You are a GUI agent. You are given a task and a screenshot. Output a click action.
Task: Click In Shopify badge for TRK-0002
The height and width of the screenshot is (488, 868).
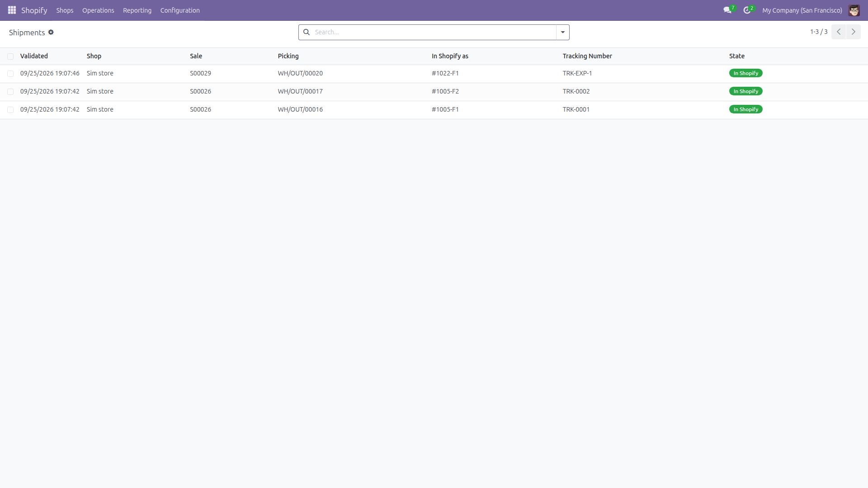coord(745,91)
